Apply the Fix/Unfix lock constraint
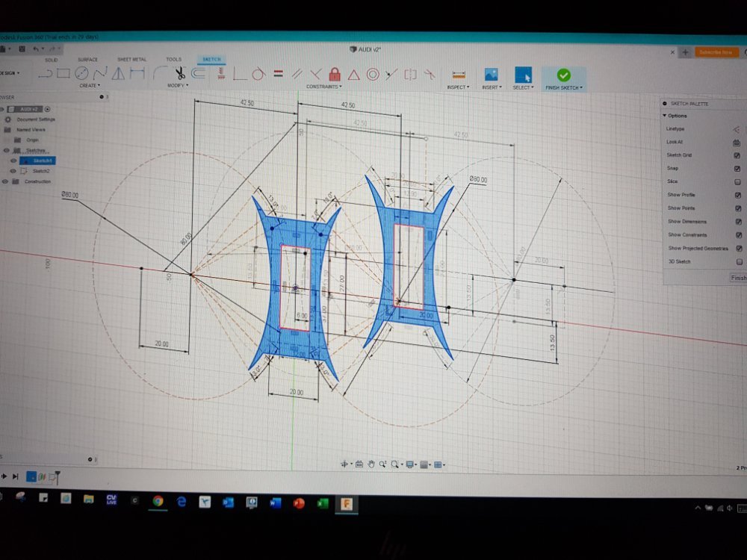The height and width of the screenshot is (560, 747). pos(335,74)
